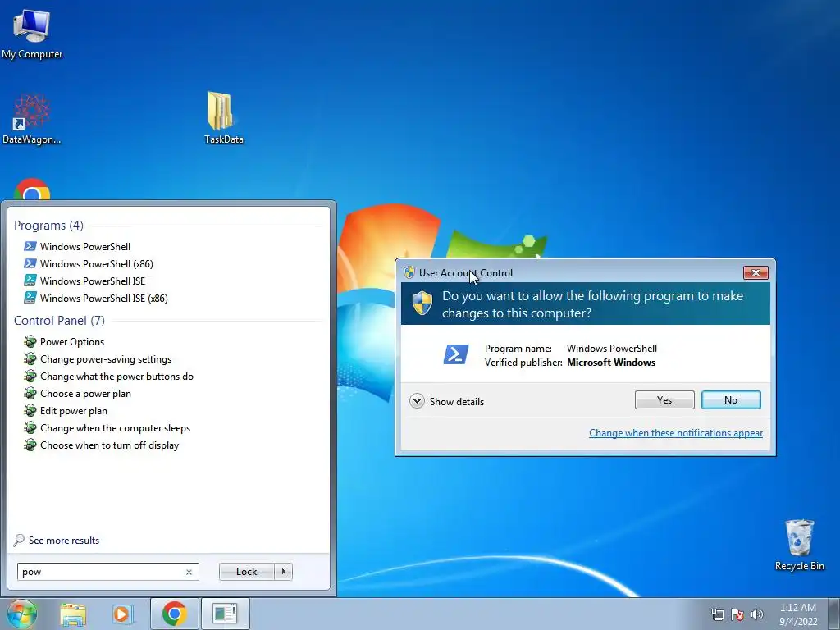Viewport: 840px width, 630px height.
Task: Open My Computer desktop icon
Action: click(x=32, y=34)
